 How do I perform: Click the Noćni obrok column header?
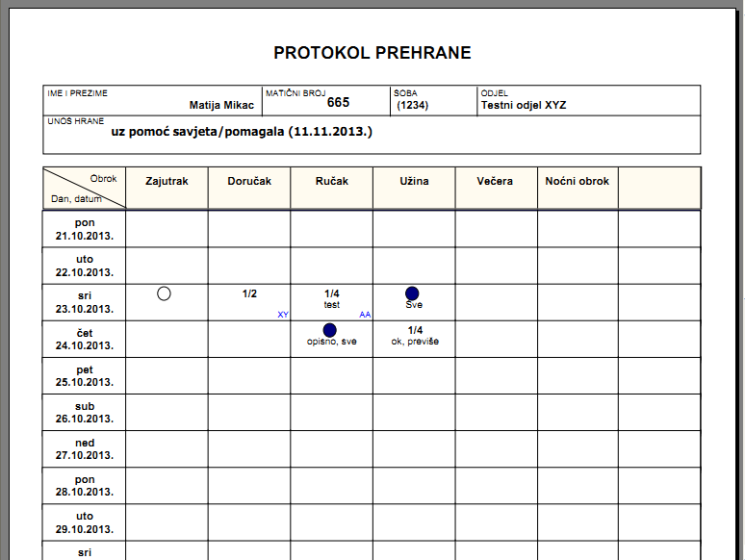coord(578,181)
